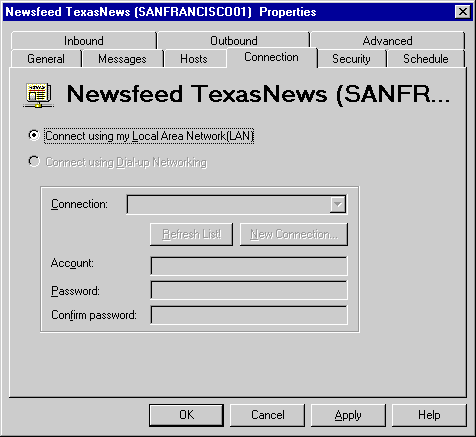The image size is (476, 437).
Task: Open the Advanced tab
Action: click(388, 41)
